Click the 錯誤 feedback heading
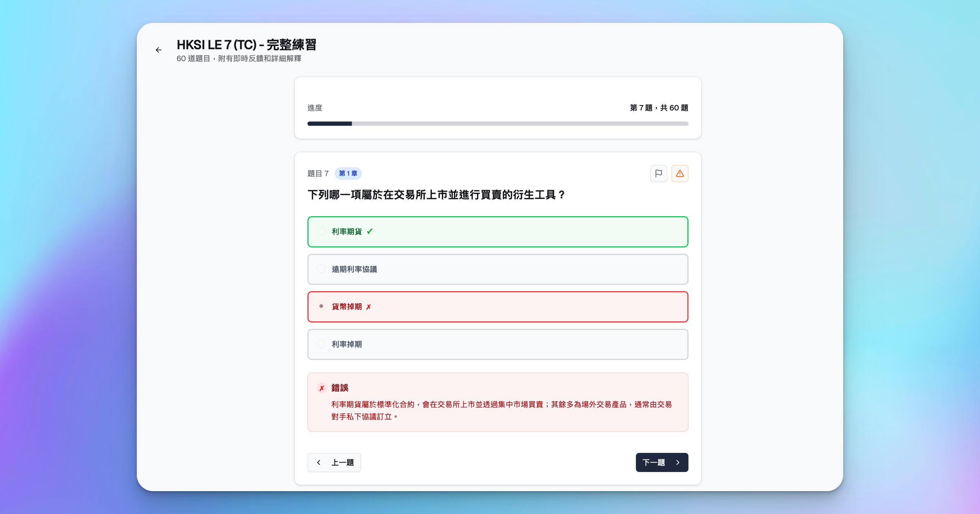Viewport: 980px width, 514px height. pos(340,388)
